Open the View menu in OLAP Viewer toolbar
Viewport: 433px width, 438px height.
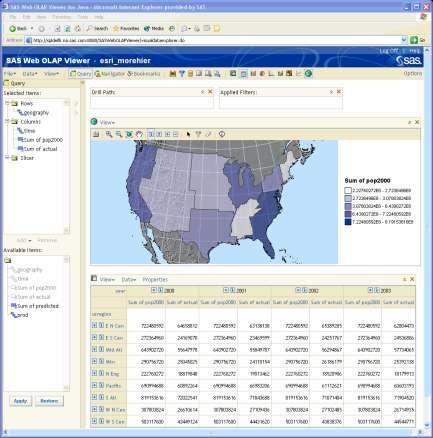(52, 74)
